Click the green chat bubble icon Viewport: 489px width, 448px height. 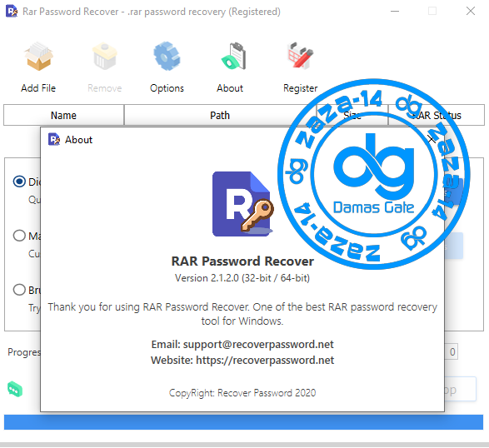[x=15, y=389]
